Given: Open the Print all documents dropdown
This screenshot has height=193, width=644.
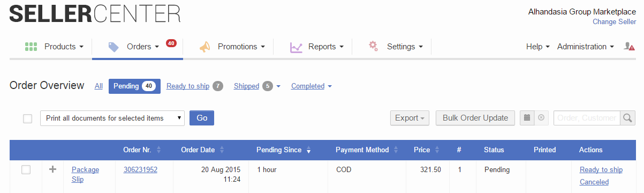Looking at the screenshot, I should 112,118.
